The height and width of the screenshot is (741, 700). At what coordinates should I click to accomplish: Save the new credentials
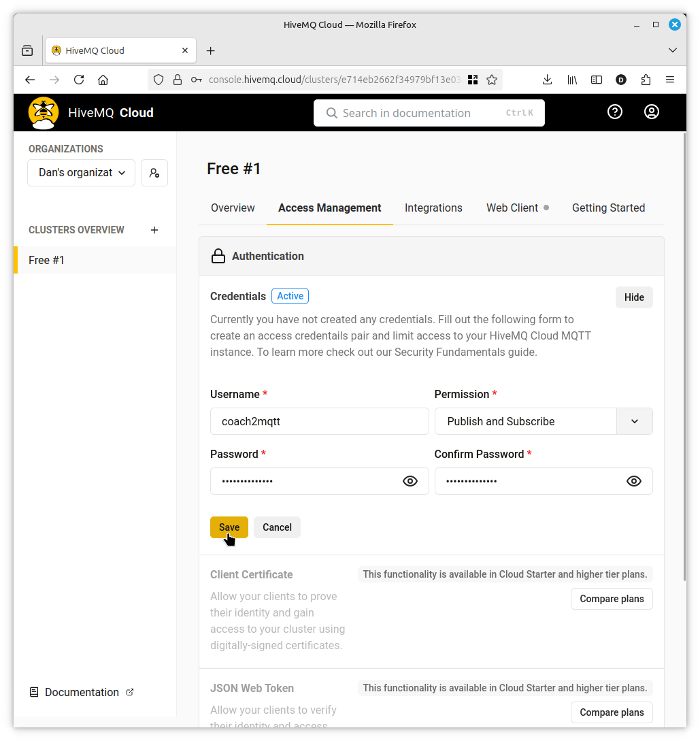pyautogui.click(x=229, y=527)
